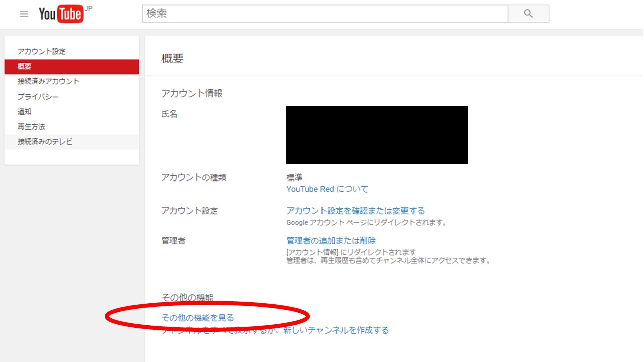Open 接続済みのテレビ in sidebar

pos(71,142)
